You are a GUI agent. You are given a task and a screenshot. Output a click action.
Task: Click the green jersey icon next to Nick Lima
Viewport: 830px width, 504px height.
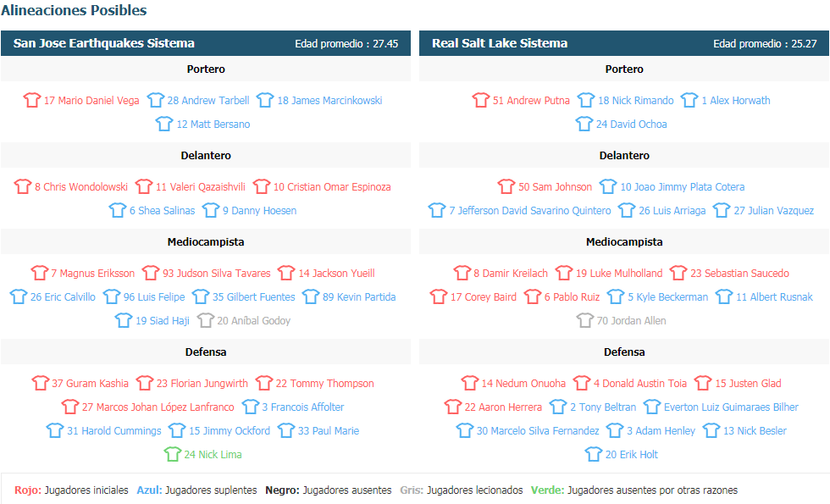[173, 454]
